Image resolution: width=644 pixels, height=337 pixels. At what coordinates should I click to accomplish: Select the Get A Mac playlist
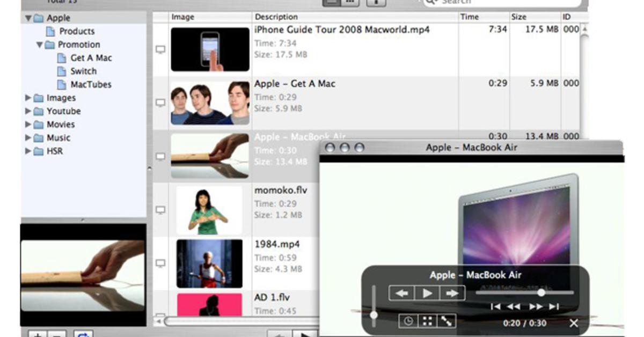(x=91, y=58)
